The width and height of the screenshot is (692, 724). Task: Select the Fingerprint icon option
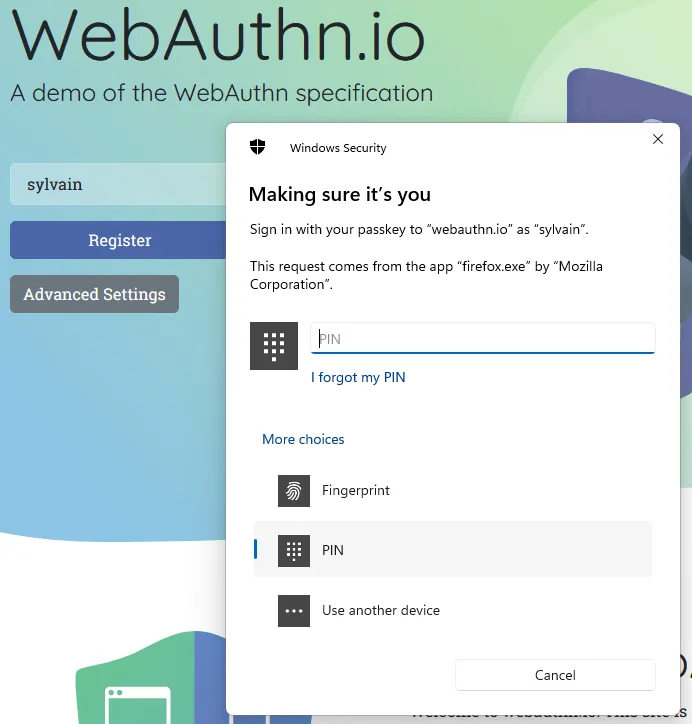294,491
